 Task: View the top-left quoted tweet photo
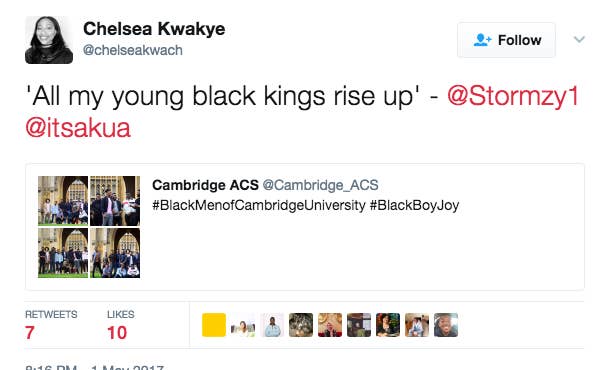click(63, 201)
